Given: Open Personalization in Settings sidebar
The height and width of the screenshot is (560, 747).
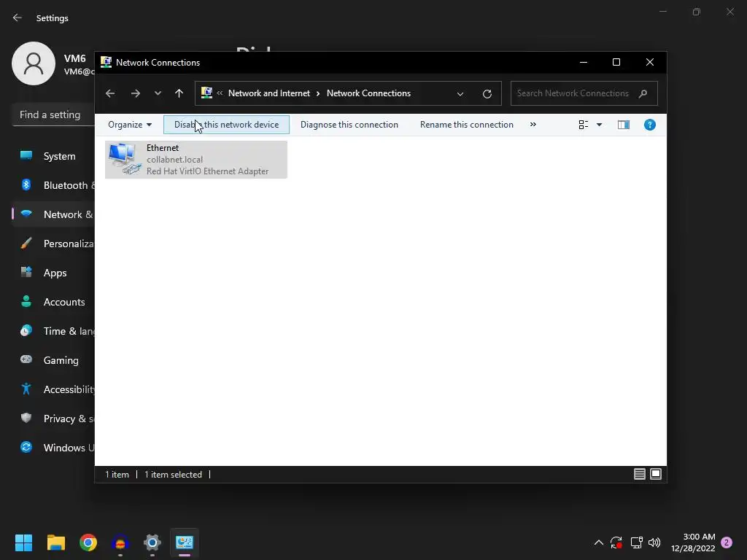Looking at the screenshot, I should pos(53,244).
